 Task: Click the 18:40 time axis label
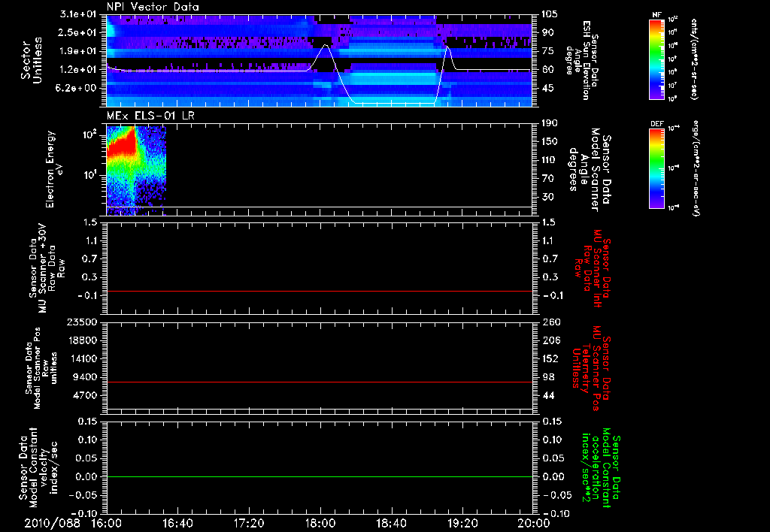click(x=391, y=523)
